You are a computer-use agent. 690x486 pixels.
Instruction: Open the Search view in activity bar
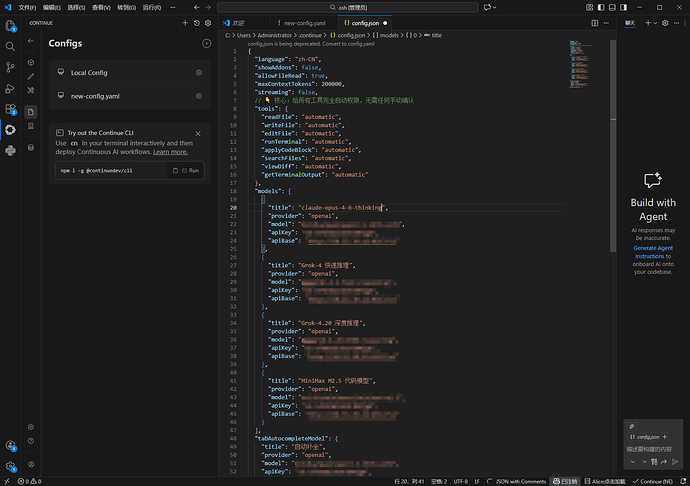click(10, 46)
